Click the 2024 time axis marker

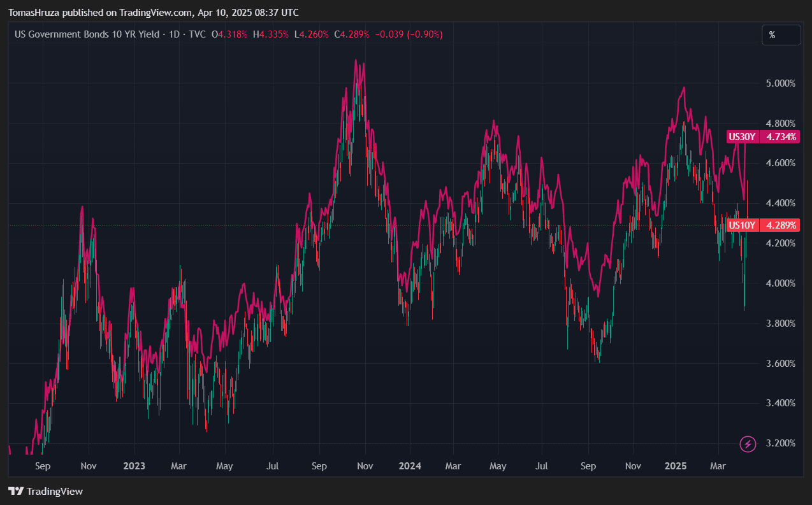(410, 466)
